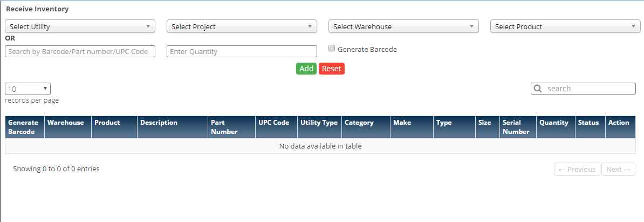The image size is (644, 222).
Task: Enable the Generate Barcode checkbox
Action: point(332,49)
